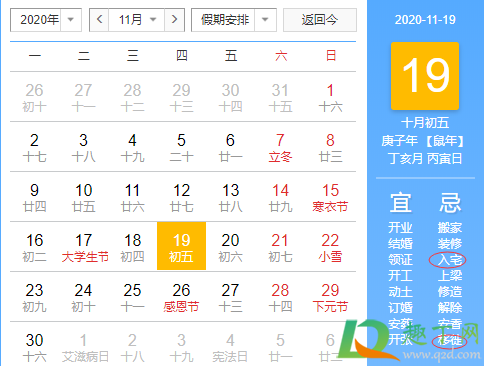The height and width of the screenshot is (366, 485).
Task: Expand the 假期安排 holiday dropdown
Action: coord(234,20)
